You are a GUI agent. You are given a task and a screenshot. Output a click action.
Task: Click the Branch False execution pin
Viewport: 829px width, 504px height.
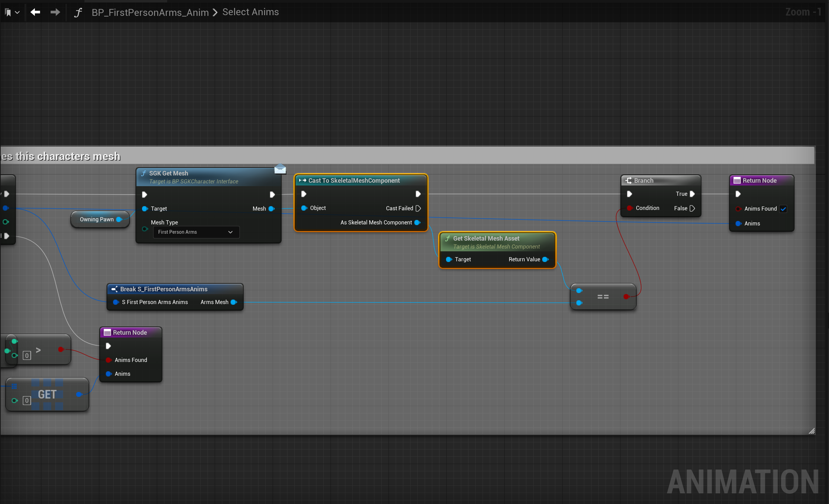(x=692, y=208)
